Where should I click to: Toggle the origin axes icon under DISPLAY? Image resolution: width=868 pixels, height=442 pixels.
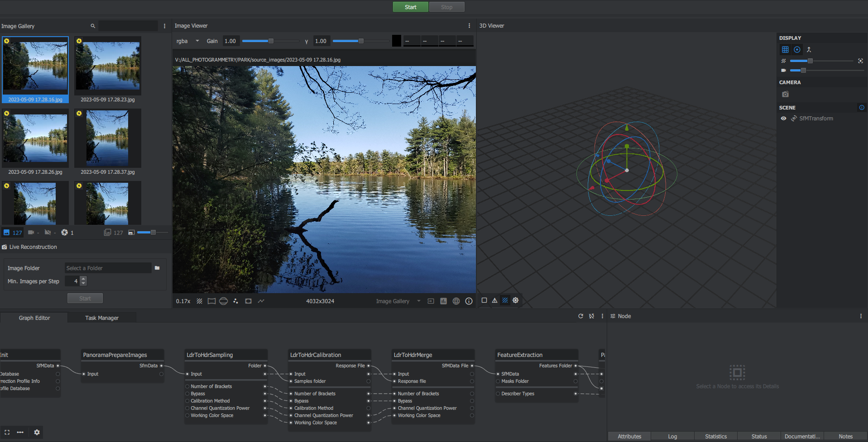(x=809, y=50)
